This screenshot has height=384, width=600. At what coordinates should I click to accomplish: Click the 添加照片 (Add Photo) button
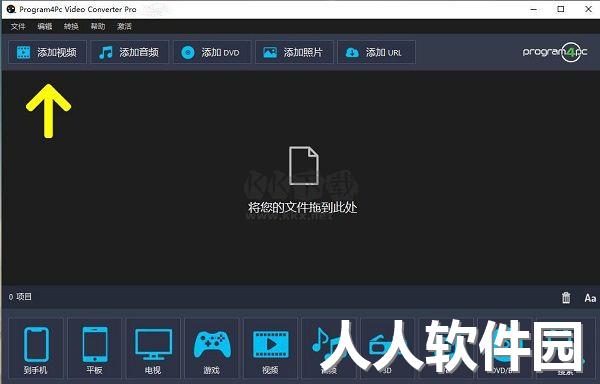(x=294, y=52)
